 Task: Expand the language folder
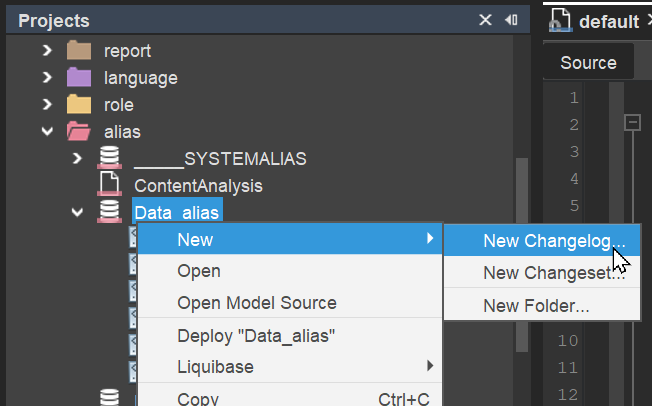[47, 78]
